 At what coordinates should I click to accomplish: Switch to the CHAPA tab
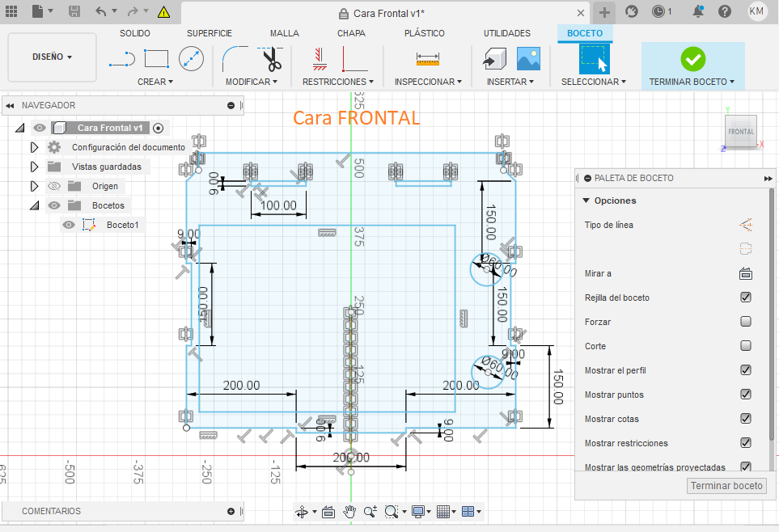pyautogui.click(x=351, y=33)
